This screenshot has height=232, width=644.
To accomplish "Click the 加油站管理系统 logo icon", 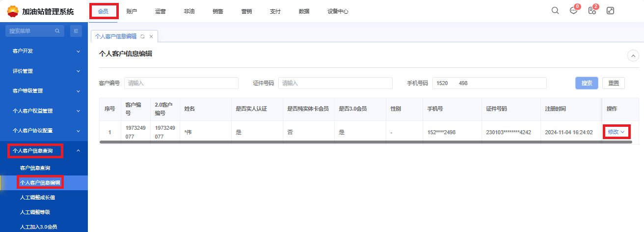I will point(13,11).
